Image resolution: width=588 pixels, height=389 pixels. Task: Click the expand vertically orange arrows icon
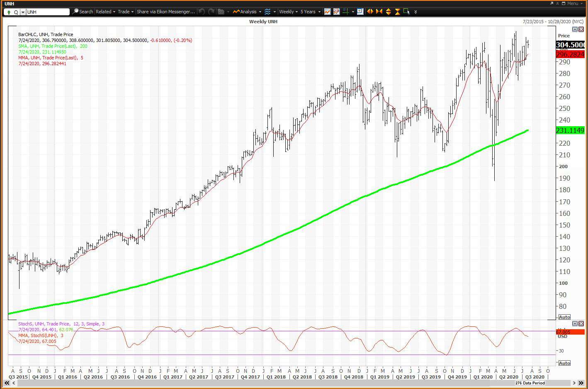coord(389,12)
